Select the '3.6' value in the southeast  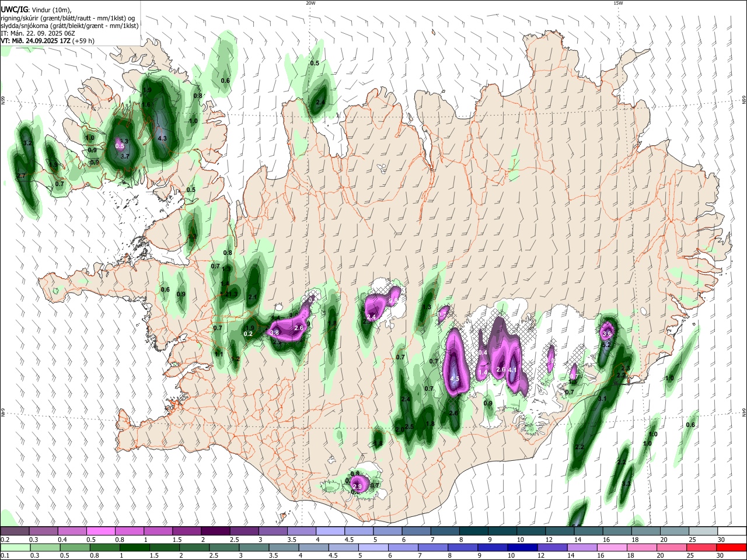(606, 334)
